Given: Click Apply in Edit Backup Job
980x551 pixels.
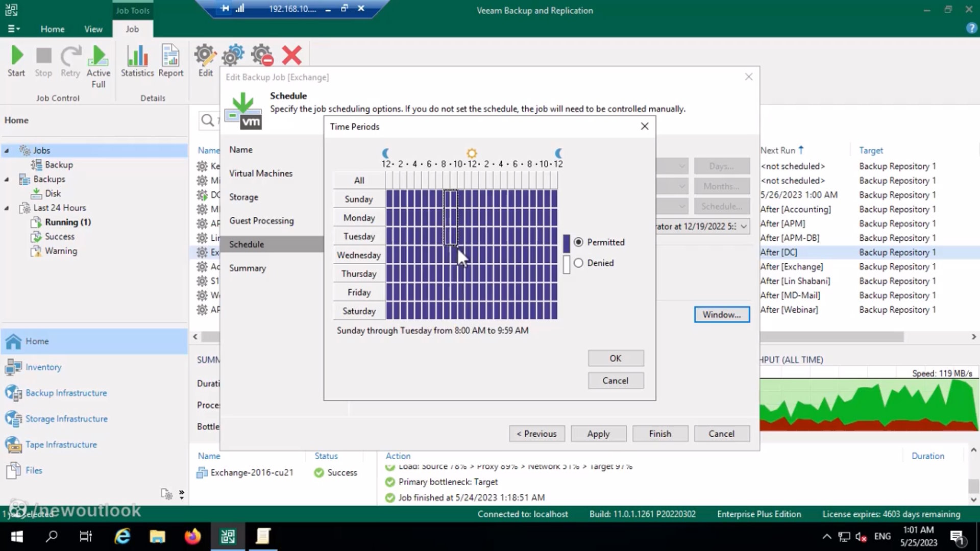Looking at the screenshot, I should point(598,434).
